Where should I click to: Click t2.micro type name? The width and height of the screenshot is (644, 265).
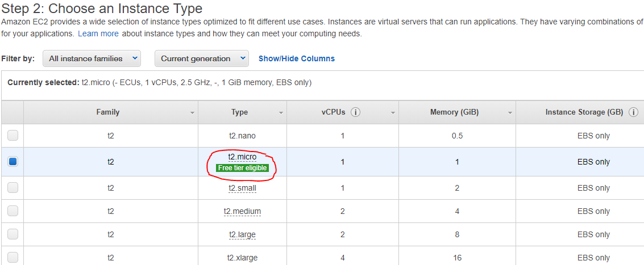coord(242,157)
